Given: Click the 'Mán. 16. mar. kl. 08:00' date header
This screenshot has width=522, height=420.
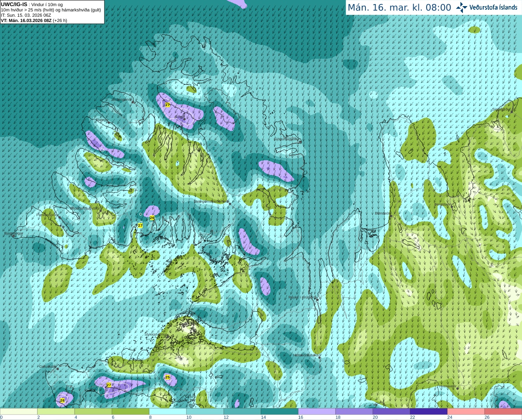Looking at the screenshot, I should click(399, 7).
